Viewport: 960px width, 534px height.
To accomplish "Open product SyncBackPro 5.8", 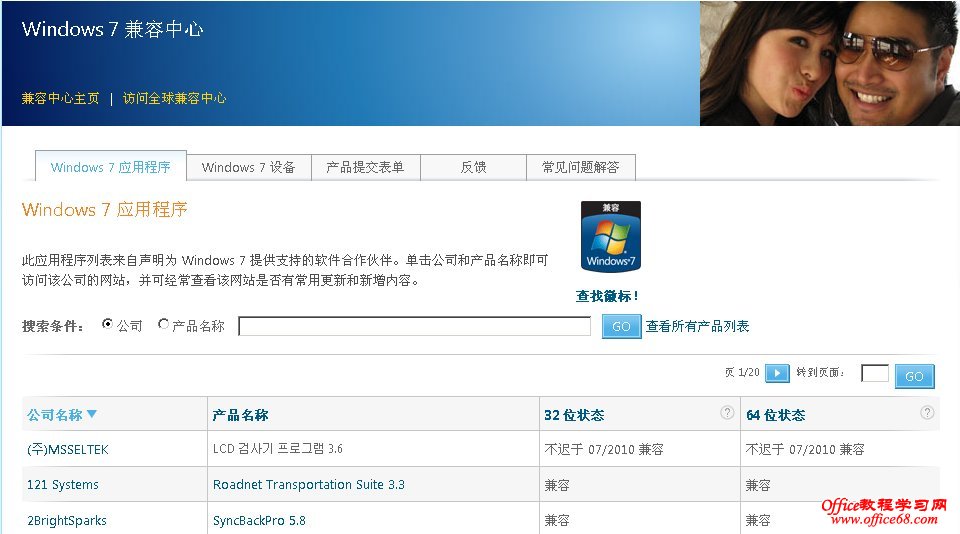I will [259, 521].
